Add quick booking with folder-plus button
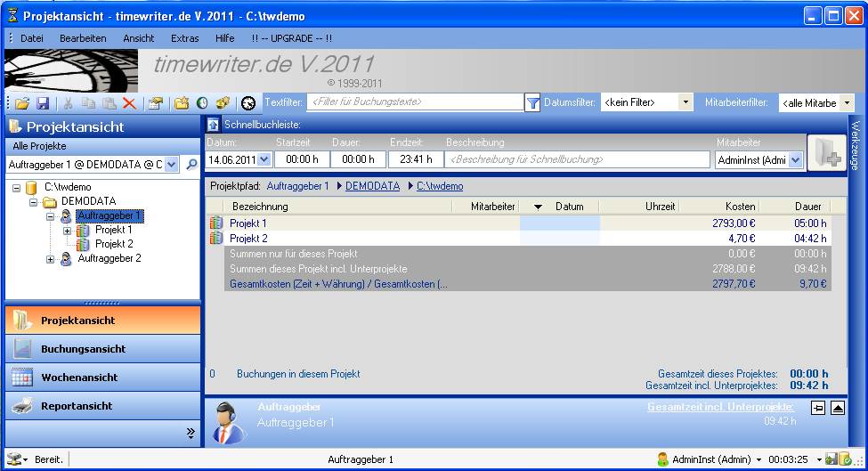This screenshot has width=868, height=471. [827, 153]
